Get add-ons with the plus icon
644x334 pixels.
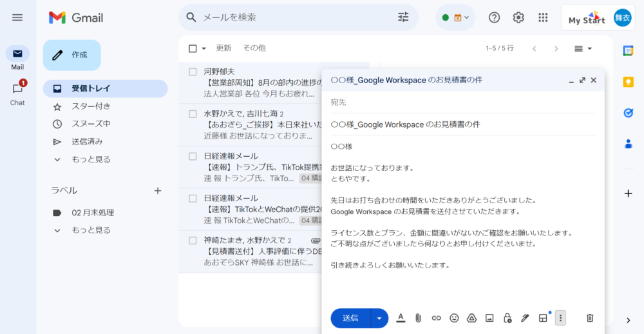(628, 193)
